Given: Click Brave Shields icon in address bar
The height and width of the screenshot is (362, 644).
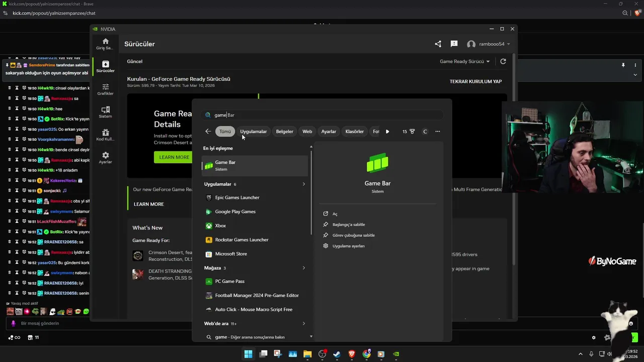Looking at the screenshot, I should [637, 13].
